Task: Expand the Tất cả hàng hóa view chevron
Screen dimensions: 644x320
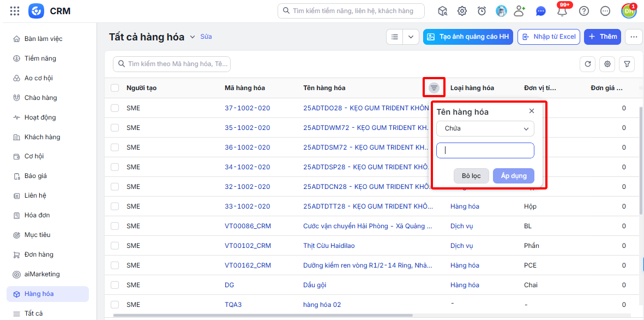Action: tap(192, 37)
